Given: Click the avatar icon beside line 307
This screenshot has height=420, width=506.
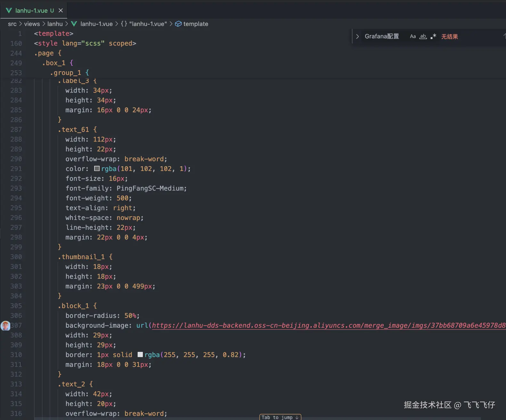Looking at the screenshot, I should point(5,326).
